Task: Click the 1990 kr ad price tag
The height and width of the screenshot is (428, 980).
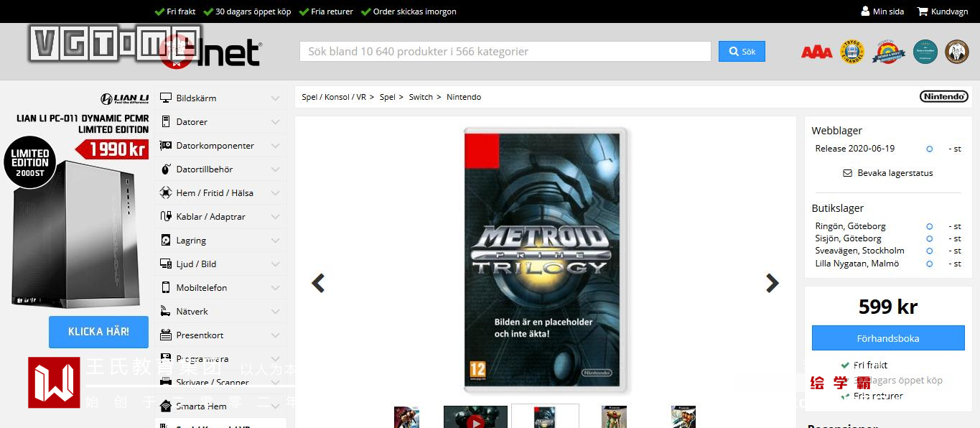Action: (x=112, y=149)
